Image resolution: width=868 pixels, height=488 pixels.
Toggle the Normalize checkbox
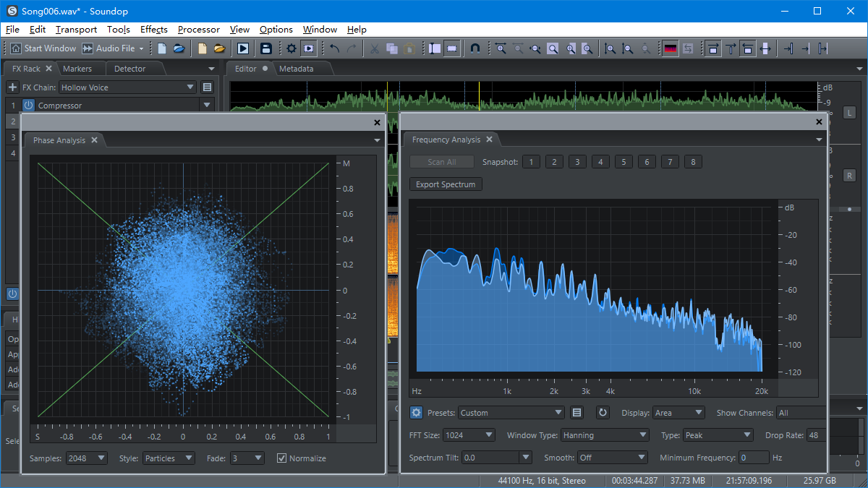click(x=282, y=458)
